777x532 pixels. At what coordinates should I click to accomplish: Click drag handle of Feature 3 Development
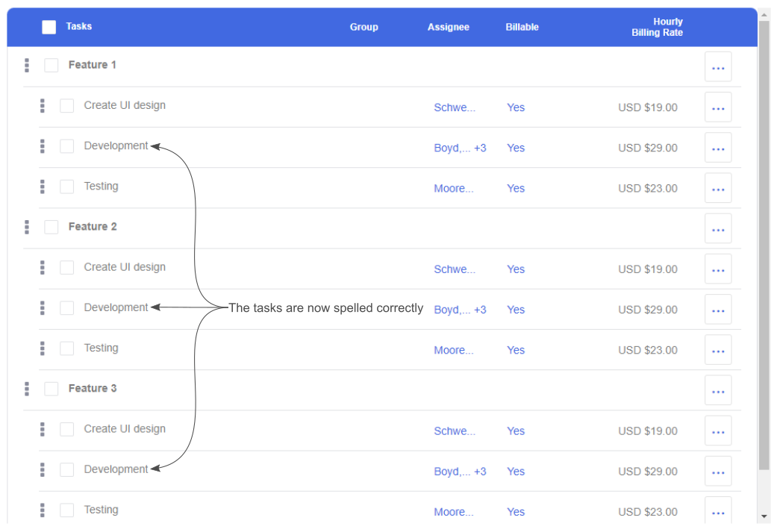[43, 469]
